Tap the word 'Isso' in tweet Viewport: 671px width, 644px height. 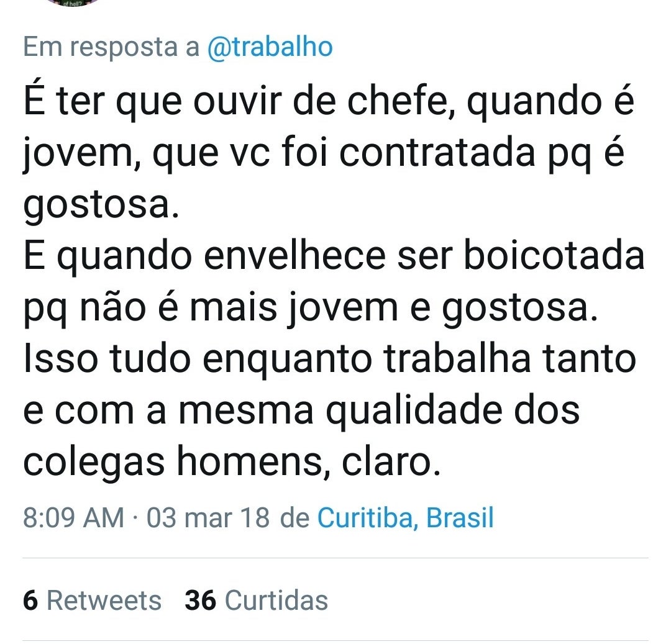(x=58, y=360)
